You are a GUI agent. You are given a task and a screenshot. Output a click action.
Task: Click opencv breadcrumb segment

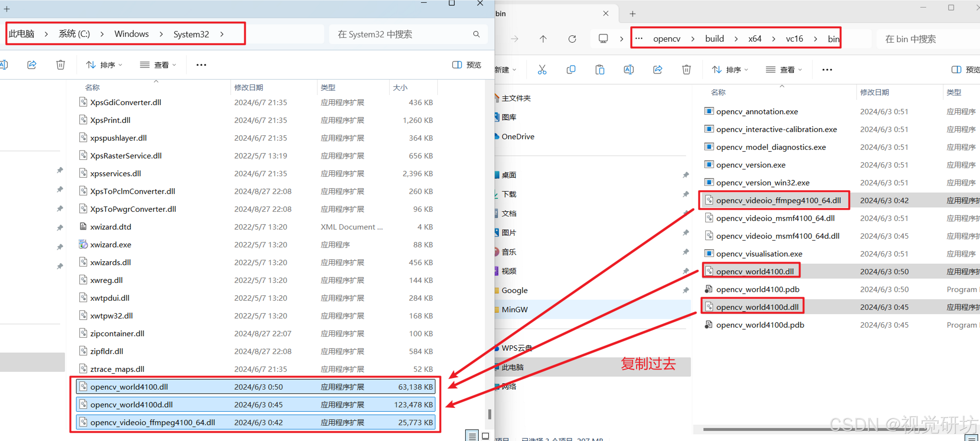(x=666, y=39)
